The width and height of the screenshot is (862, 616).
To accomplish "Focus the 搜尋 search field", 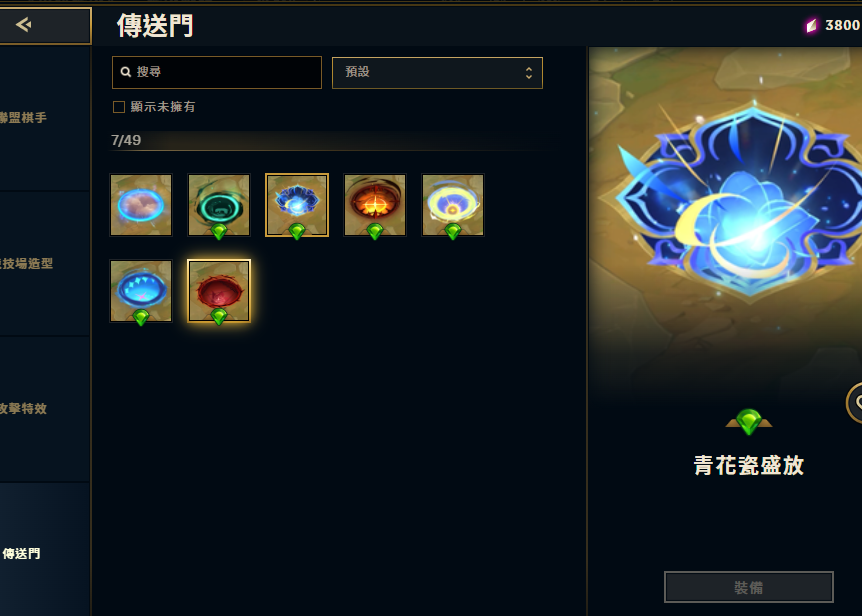I will coord(217,72).
